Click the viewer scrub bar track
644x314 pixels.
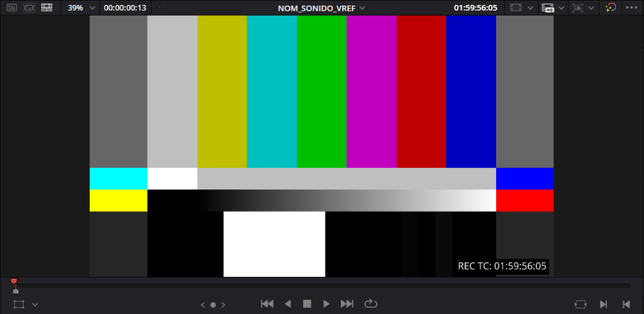point(322,285)
